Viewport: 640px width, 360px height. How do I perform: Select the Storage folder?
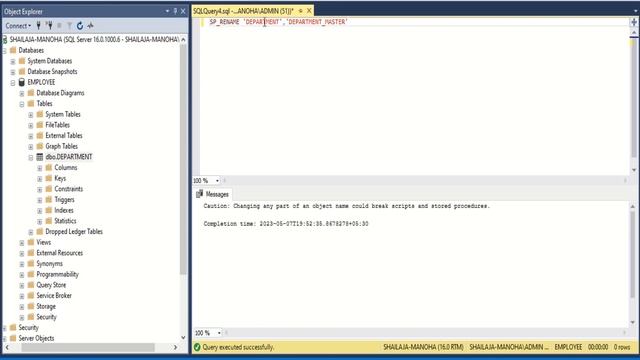[x=46, y=306]
